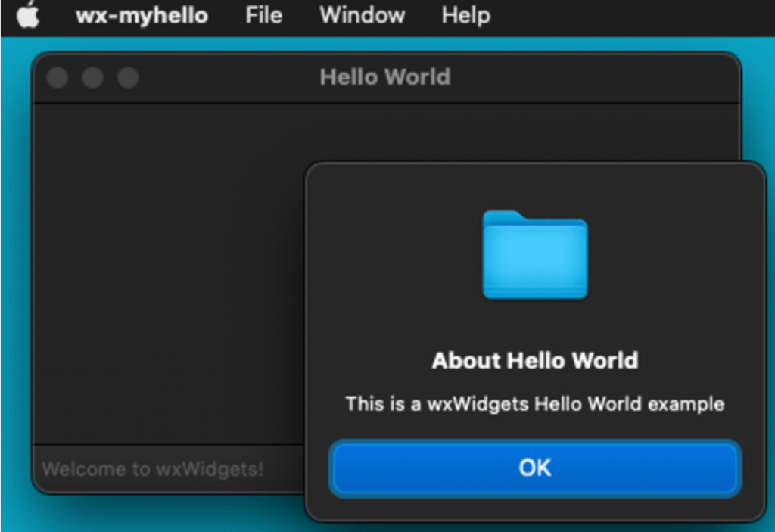
Task: Open the File menu
Action: coord(264,15)
